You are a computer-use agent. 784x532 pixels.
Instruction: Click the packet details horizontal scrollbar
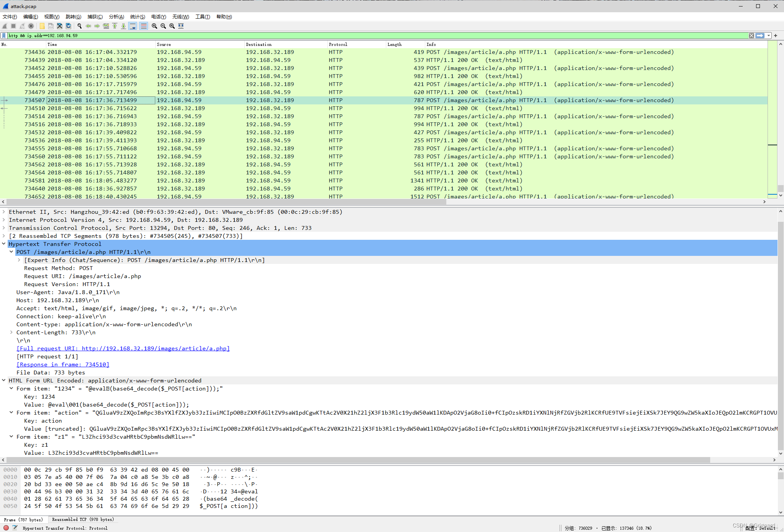tap(358, 460)
